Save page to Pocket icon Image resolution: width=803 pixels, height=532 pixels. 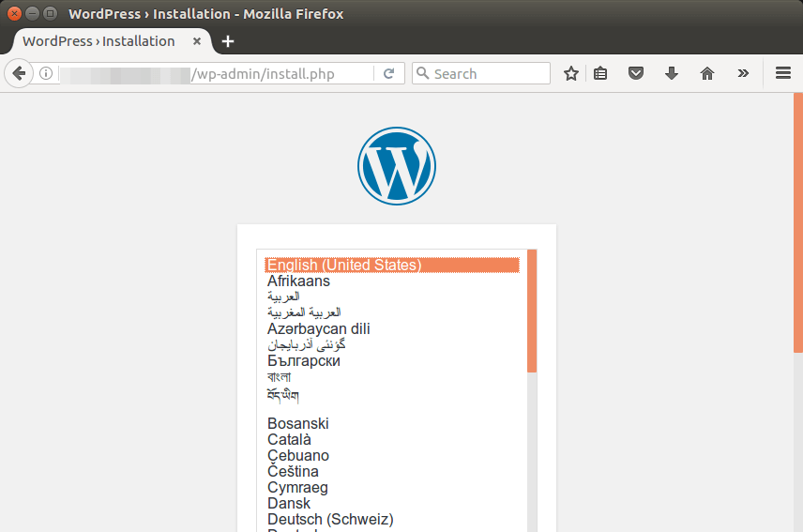click(636, 73)
